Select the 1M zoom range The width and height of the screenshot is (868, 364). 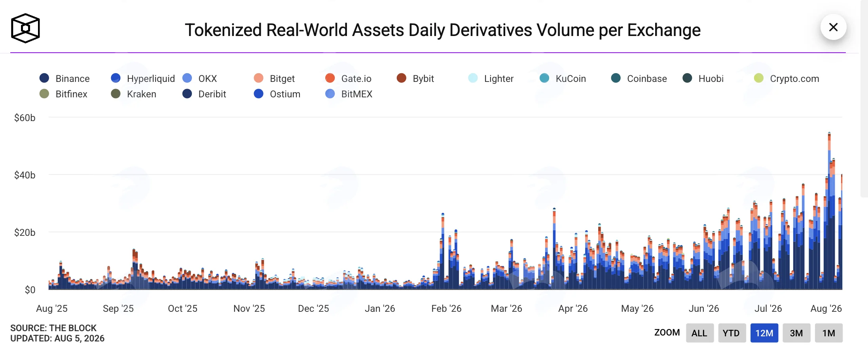(x=828, y=333)
